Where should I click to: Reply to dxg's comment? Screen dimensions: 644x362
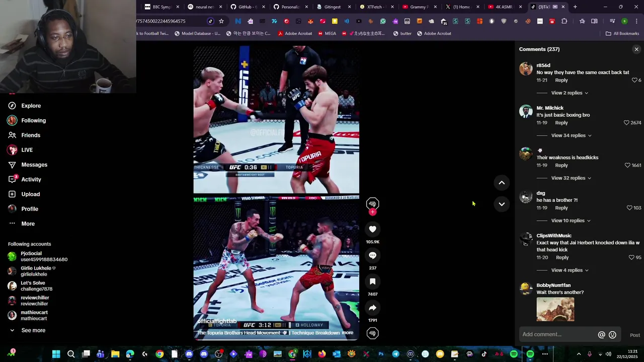coord(561,208)
